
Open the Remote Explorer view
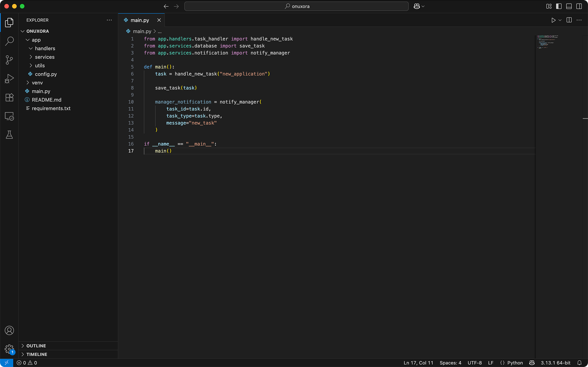tap(9, 116)
